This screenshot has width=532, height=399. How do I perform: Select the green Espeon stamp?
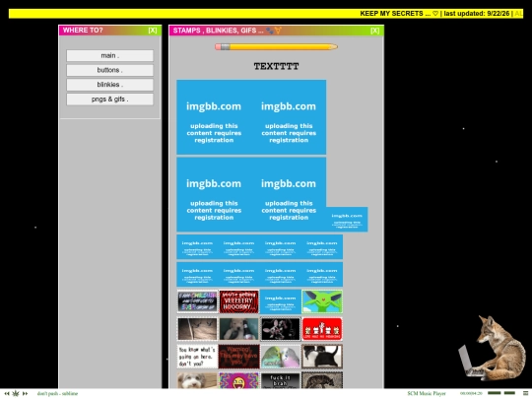pos(322,301)
